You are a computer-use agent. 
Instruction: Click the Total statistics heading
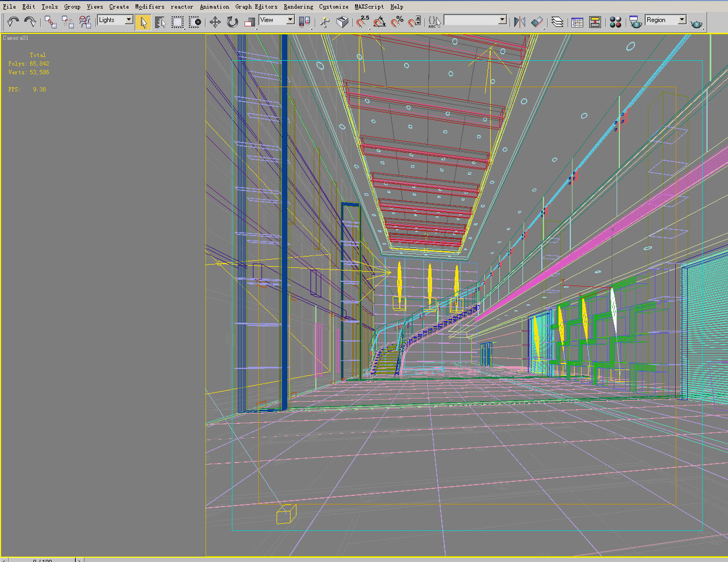click(x=38, y=55)
